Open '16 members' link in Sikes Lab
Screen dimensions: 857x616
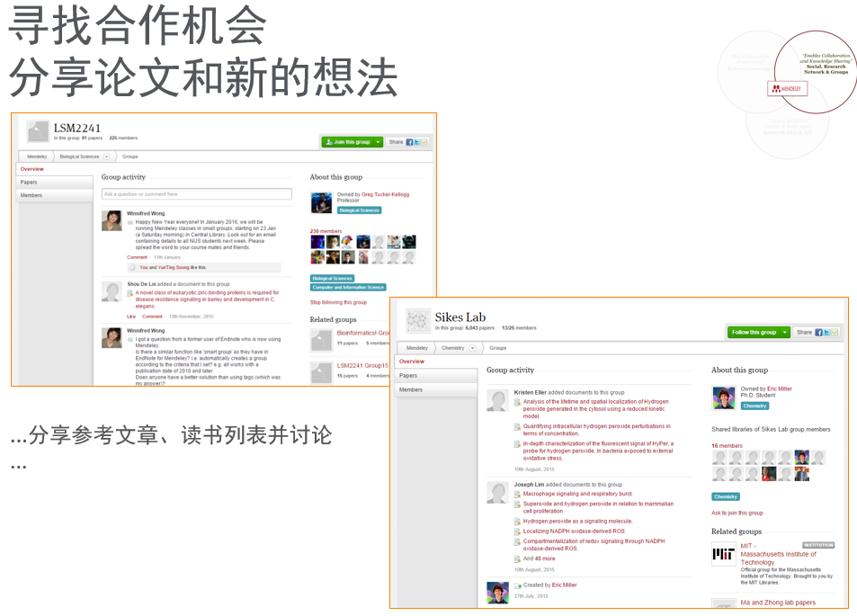(727, 446)
